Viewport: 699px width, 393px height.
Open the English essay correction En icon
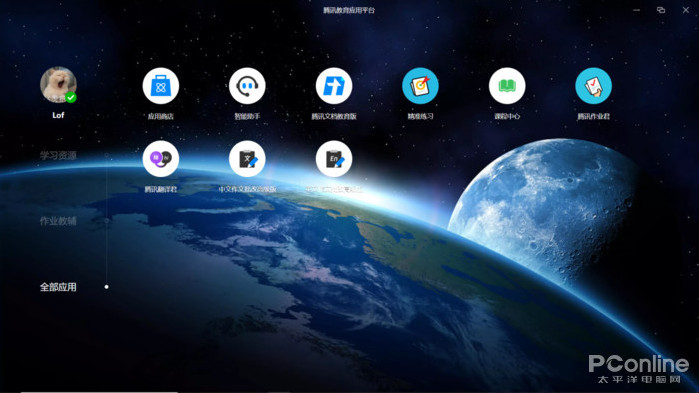tap(334, 159)
